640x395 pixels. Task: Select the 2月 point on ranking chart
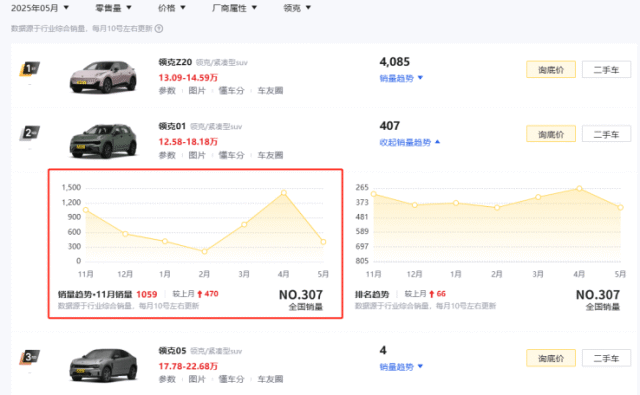(497, 208)
